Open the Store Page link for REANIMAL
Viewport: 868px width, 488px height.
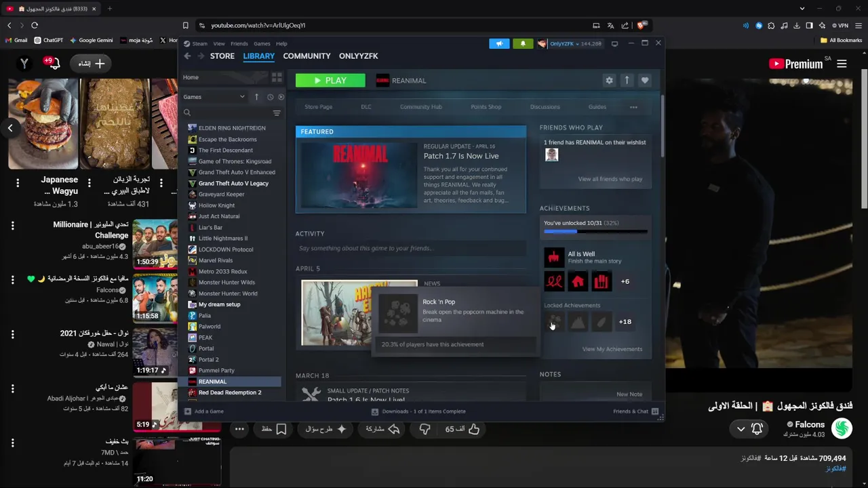318,107
